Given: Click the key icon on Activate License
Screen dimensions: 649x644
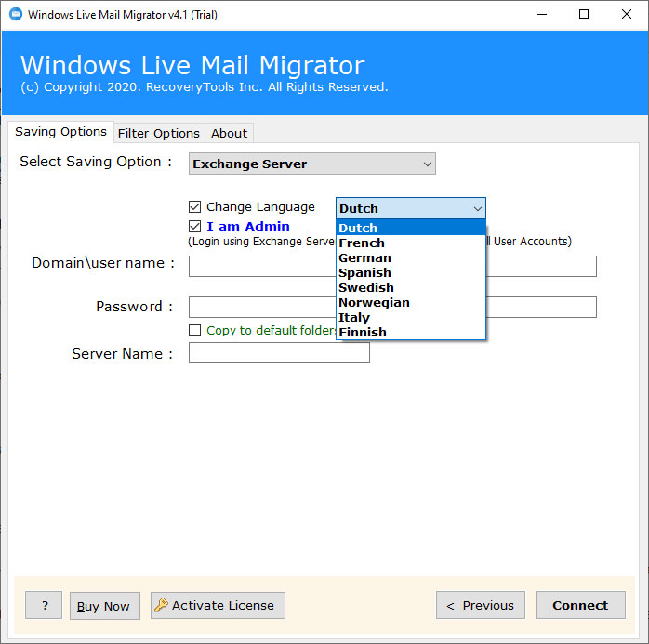Looking at the screenshot, I should click(x=161, y=605).
